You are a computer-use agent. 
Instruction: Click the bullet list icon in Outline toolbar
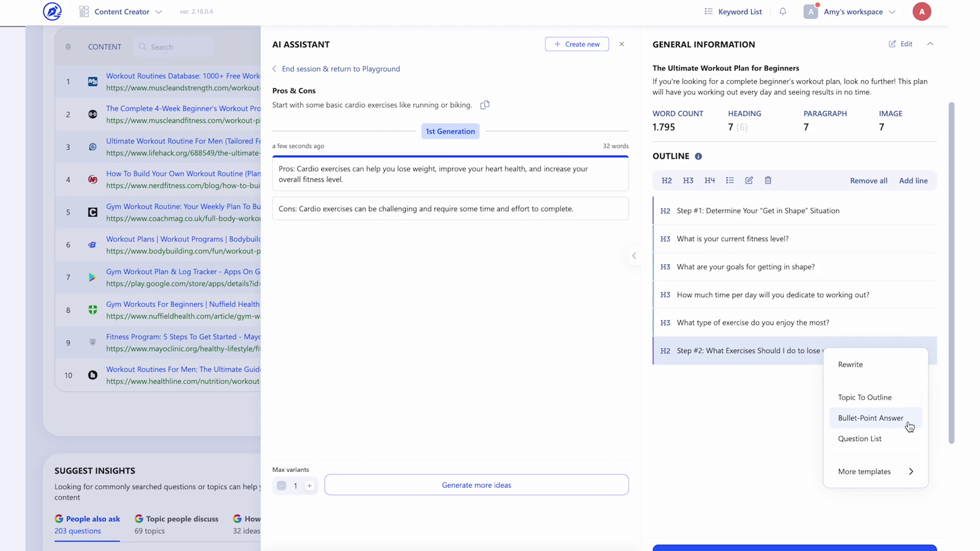(730, 180)
